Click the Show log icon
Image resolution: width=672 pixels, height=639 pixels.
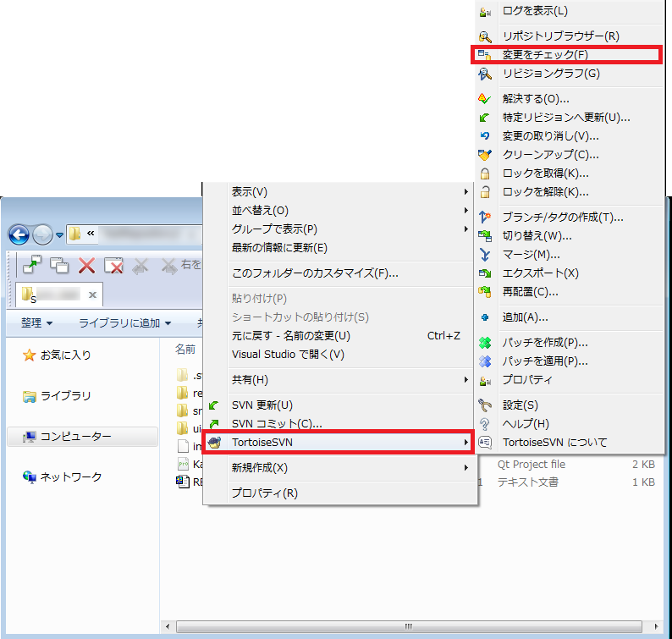coord(485,12)
